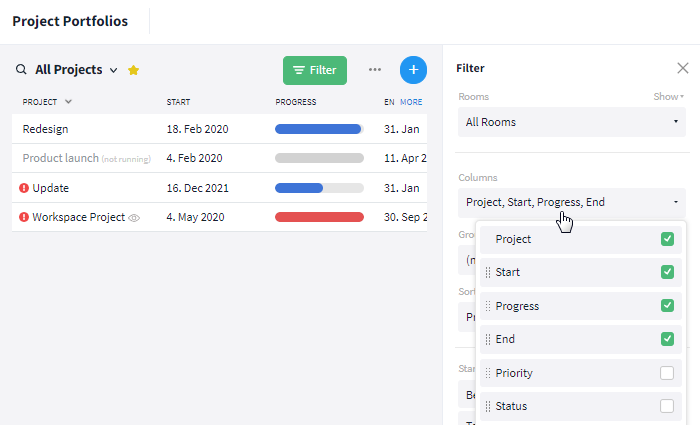This screenshot has width=700, height=425.
Task: Uncheck the Progress column checkbox
Action: point(667,306)
